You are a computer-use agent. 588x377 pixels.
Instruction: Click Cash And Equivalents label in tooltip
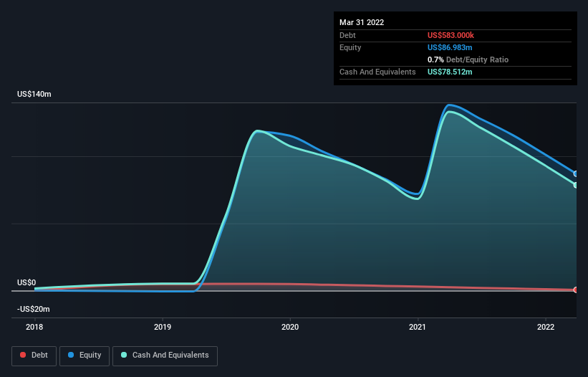click(x=377, y=72)
